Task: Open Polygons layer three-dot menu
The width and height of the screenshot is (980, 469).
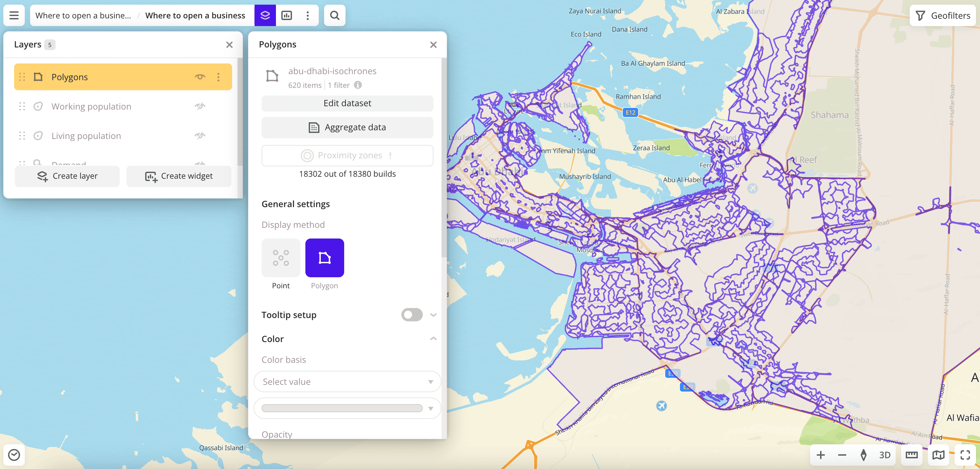Action: [218, 77]
